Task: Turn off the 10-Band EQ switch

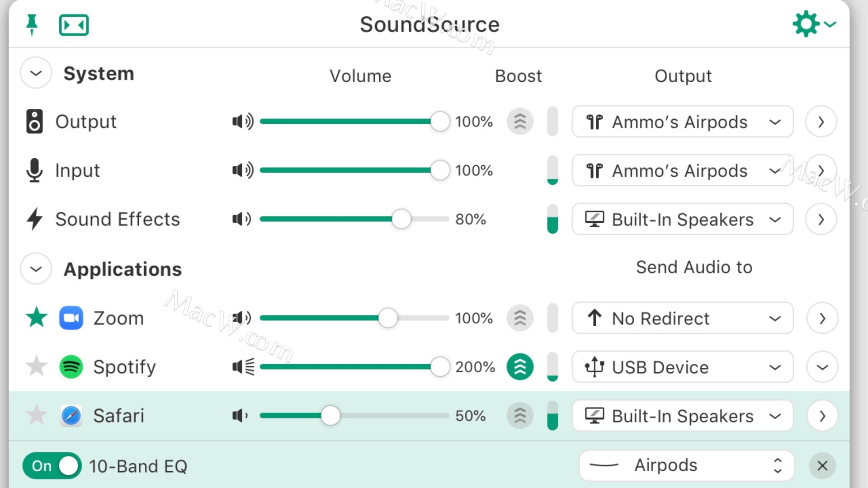Action: click(52, 465)
